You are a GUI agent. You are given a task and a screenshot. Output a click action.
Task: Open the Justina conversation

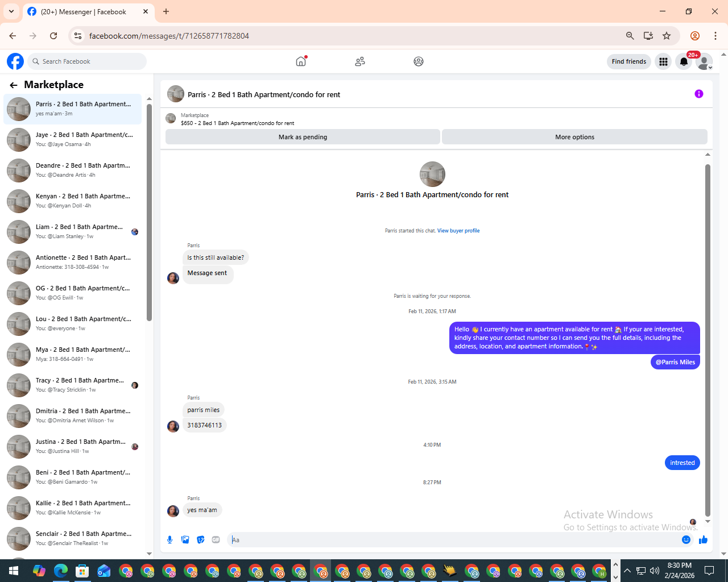73,447
